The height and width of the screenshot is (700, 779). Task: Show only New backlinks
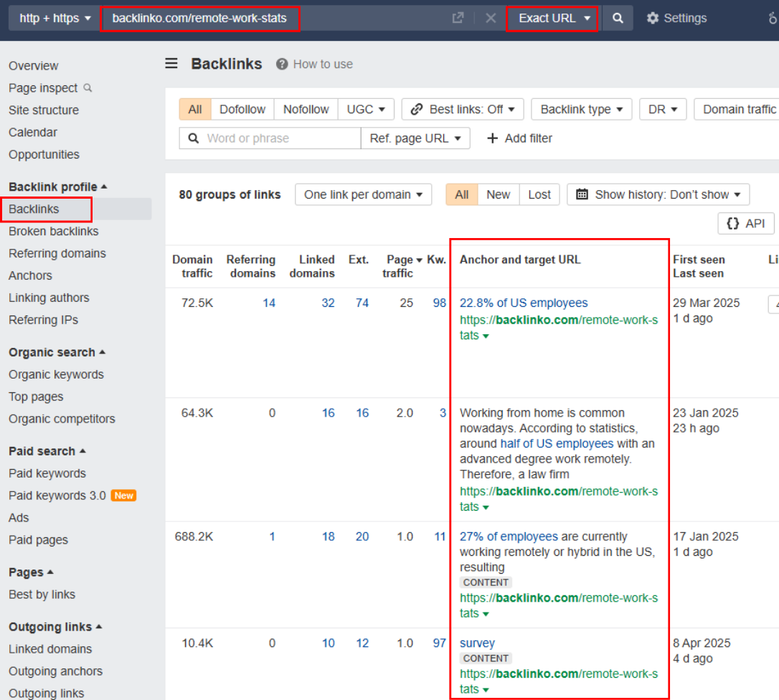[499, 194]
